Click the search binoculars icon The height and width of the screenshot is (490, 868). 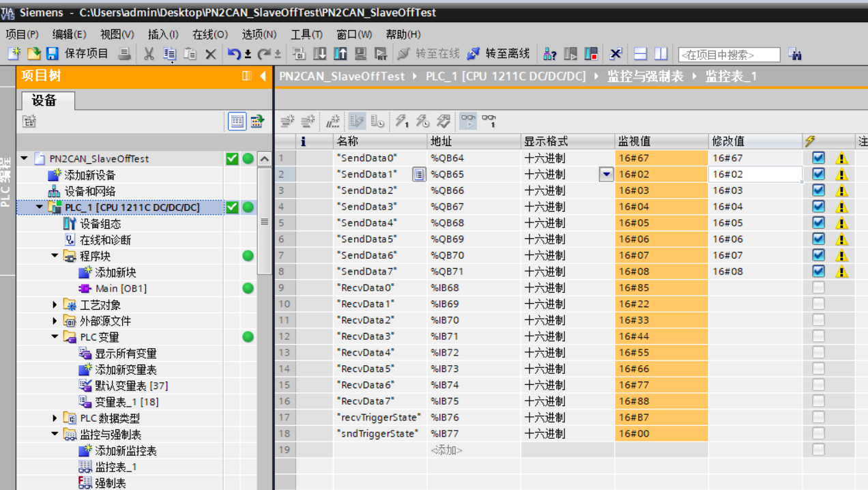[794, 54]
